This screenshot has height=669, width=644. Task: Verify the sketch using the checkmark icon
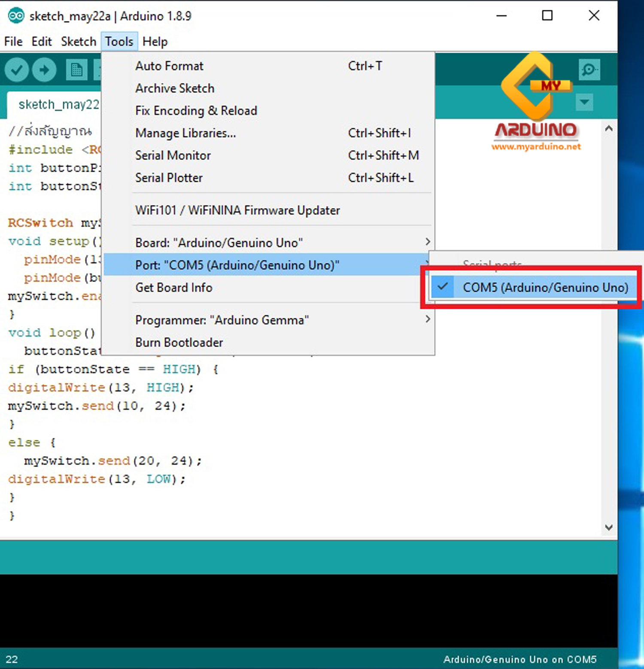(x=16, y=69)
